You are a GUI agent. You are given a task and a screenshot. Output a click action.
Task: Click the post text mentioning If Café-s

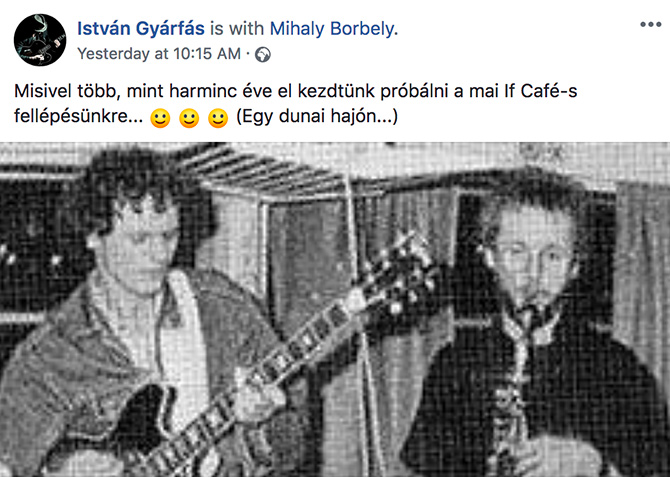[296, 103]
